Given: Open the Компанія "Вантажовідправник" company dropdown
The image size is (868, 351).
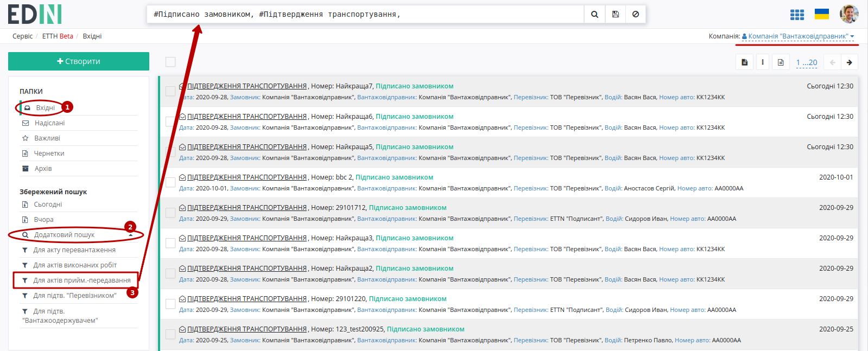Looking at the screenshot, I should click(798, 36).
